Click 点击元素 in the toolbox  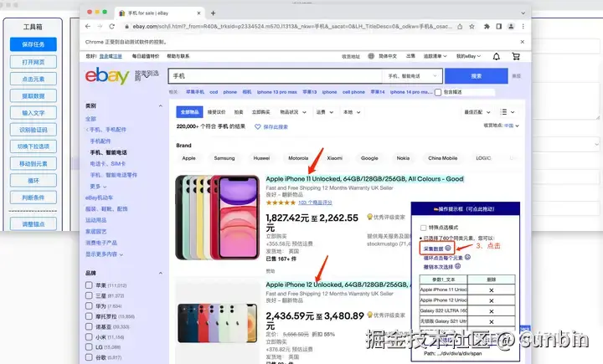coord(33,79)
